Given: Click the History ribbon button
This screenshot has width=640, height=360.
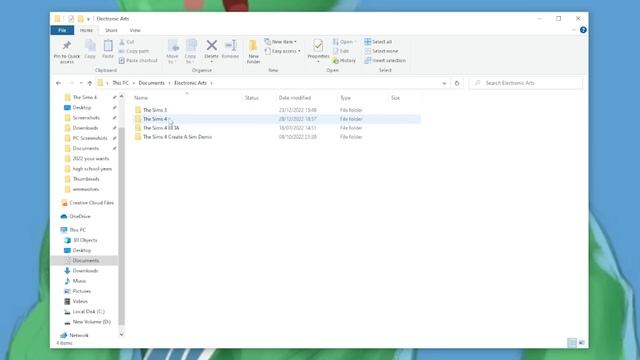Looking at the screenshot, I should 344,60.
